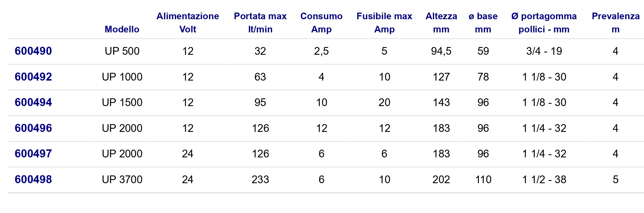Screen dimensions: 644x213
Task: Click the 233 lt/min flow value
Action: (260, 179)
